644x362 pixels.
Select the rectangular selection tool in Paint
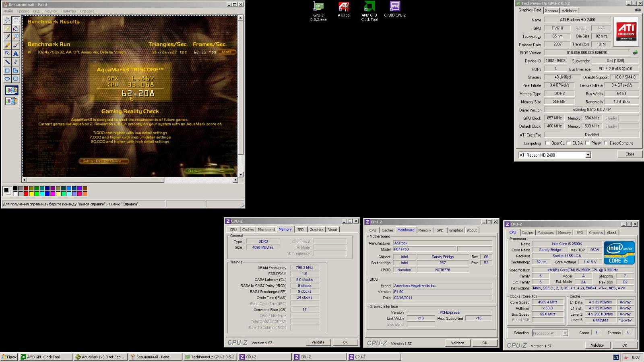(16, 20)
